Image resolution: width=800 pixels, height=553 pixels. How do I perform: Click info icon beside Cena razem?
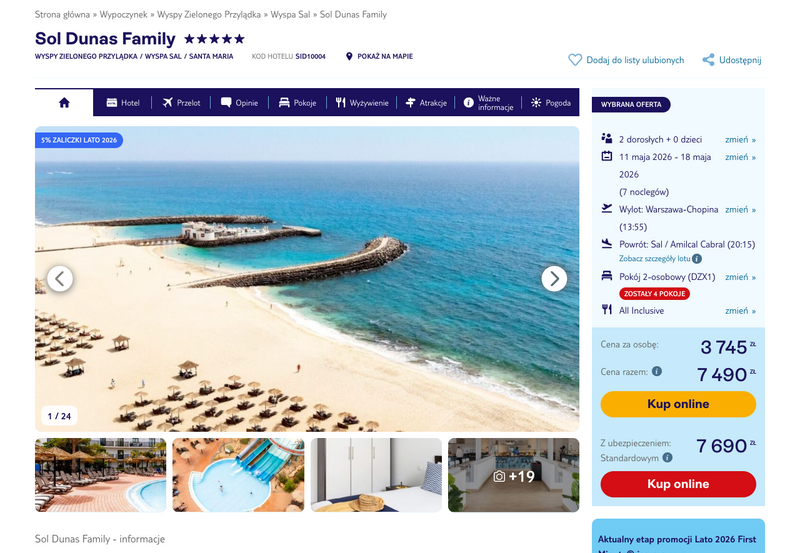pos(657,371)
